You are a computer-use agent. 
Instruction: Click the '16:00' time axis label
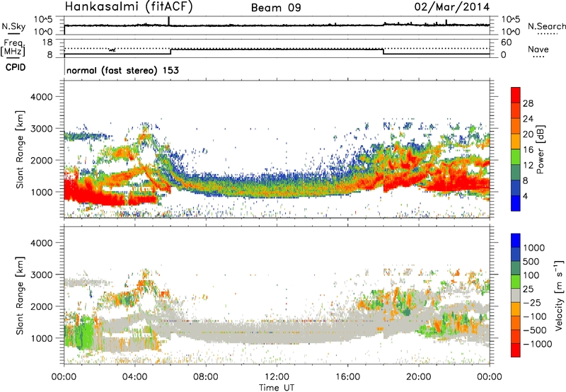(x=347, y=377)
